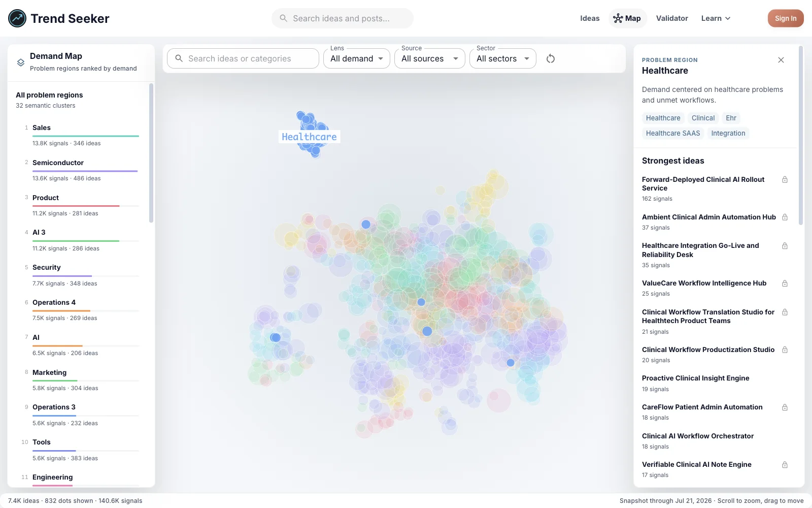
Task: Click the left panel vertical scrollbar
Action: pyautogui.click(x=151, y=153)
